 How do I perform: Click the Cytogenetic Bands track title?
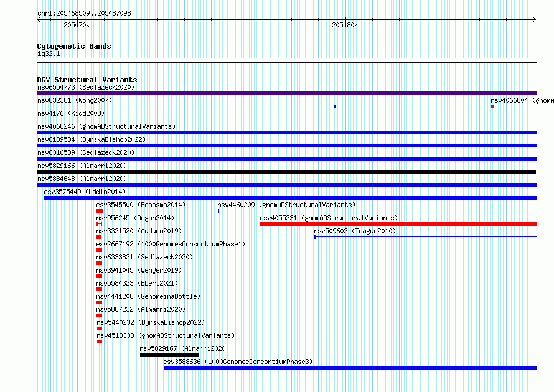click(x=74, y=46)
